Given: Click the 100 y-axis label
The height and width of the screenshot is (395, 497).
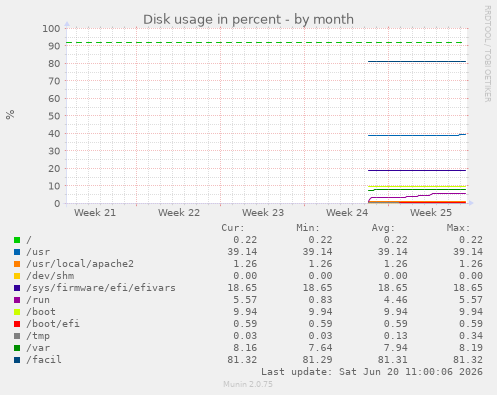Looking at the screenshot, I should (51, 28).
